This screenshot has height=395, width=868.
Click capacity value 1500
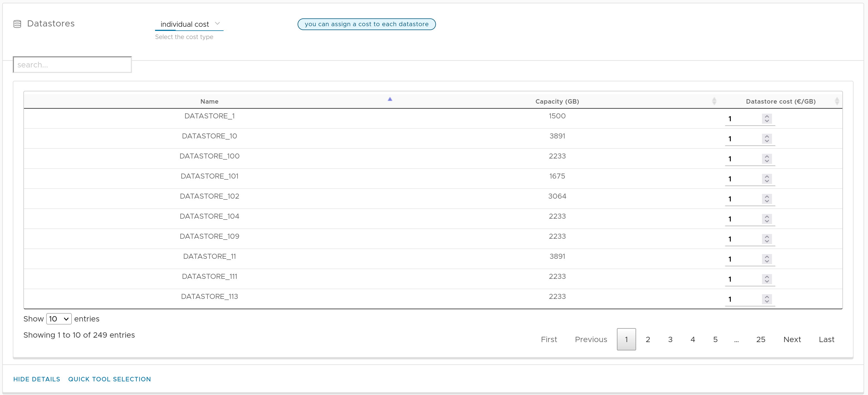557,116
